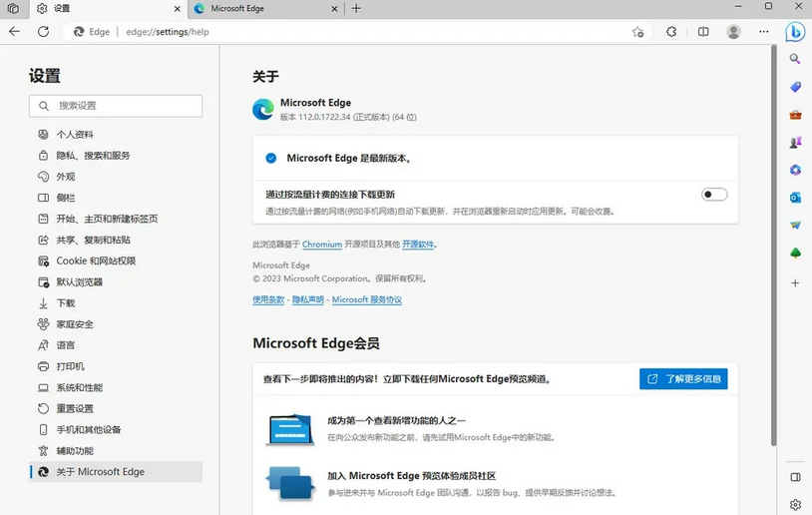The image size is (812, 515).
Task: Click 成为第一个查看新增功能的人之一 heading
Action: click(x=396, y=420)
